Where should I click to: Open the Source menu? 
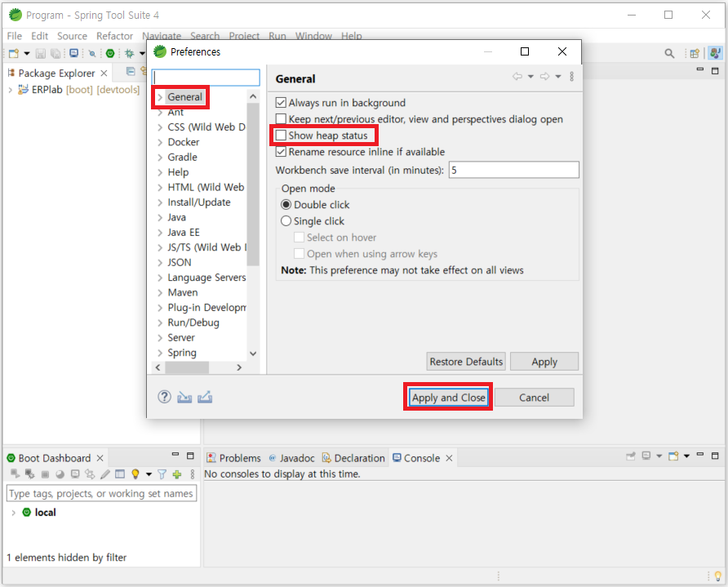tap(72, 36)
